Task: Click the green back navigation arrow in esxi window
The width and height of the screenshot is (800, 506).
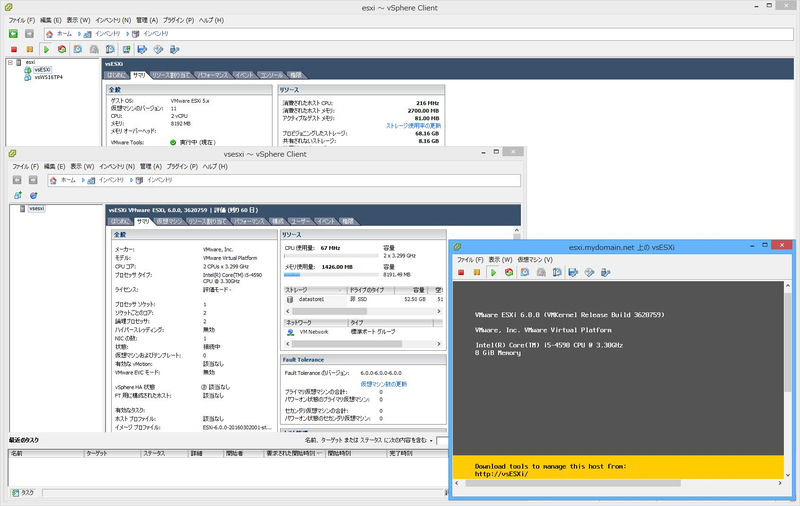Action: click(x=13, y=34)
